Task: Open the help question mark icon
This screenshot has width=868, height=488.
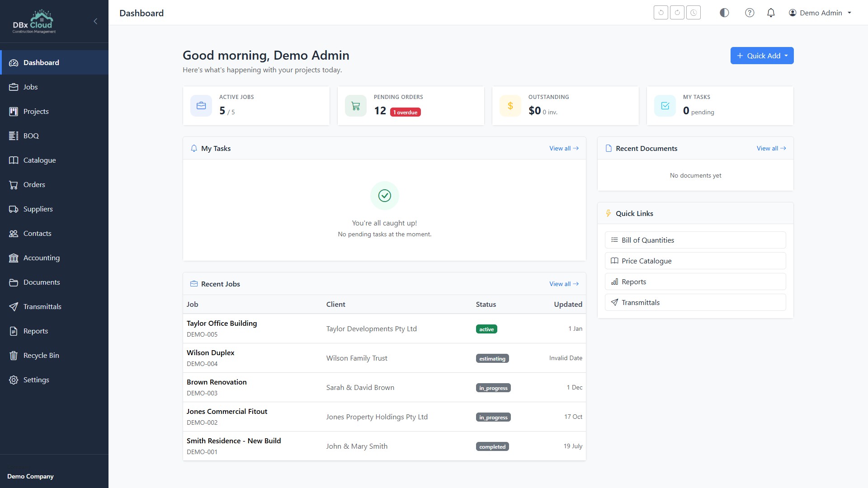Action: [750, 13]
